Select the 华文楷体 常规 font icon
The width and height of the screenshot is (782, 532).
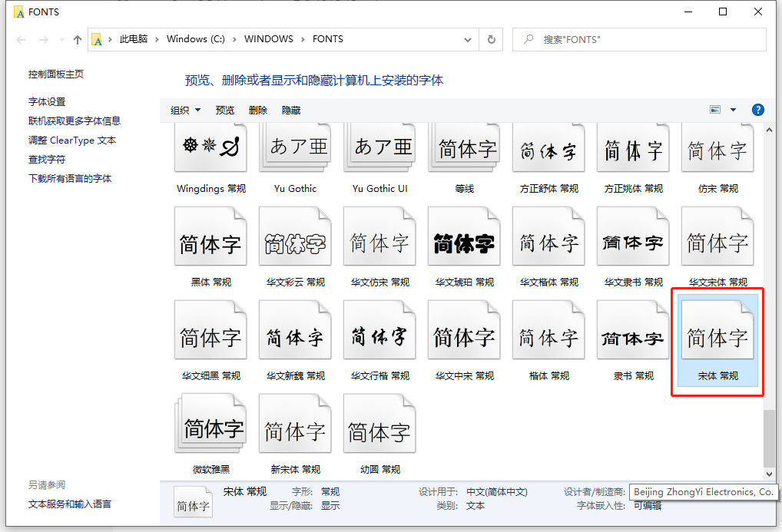[x=548, y=236]
